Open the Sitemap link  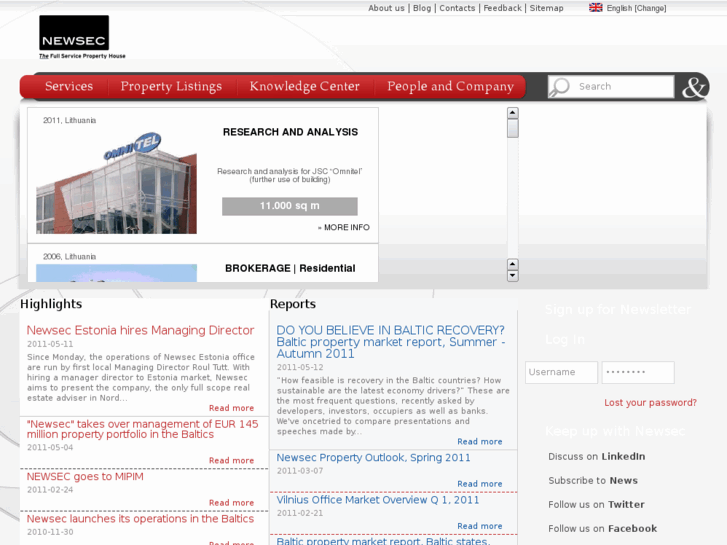pos(546,8)
